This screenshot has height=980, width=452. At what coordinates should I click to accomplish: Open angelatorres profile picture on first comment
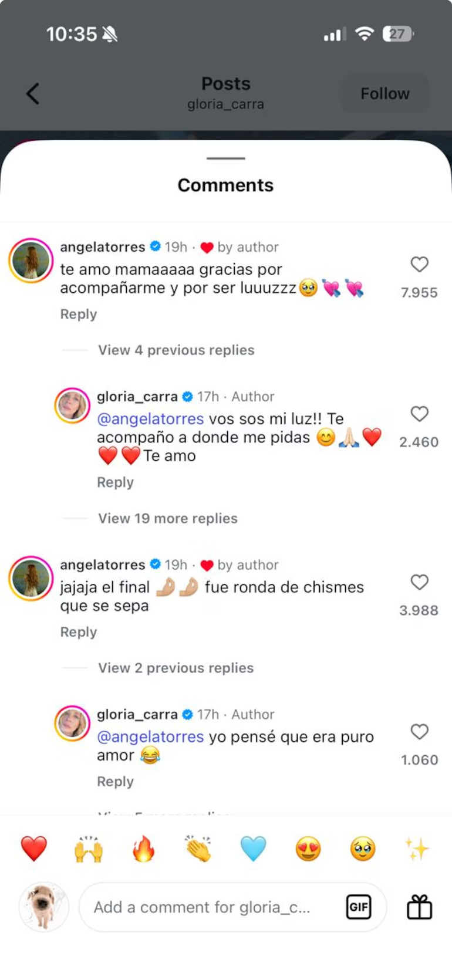pyautogui.click(x=31, y=261)
